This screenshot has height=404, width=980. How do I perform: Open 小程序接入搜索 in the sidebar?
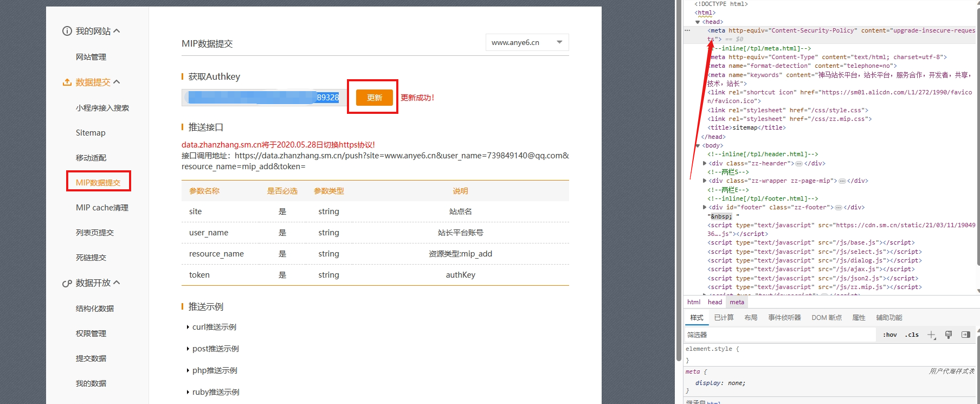[x=102, y=108]
